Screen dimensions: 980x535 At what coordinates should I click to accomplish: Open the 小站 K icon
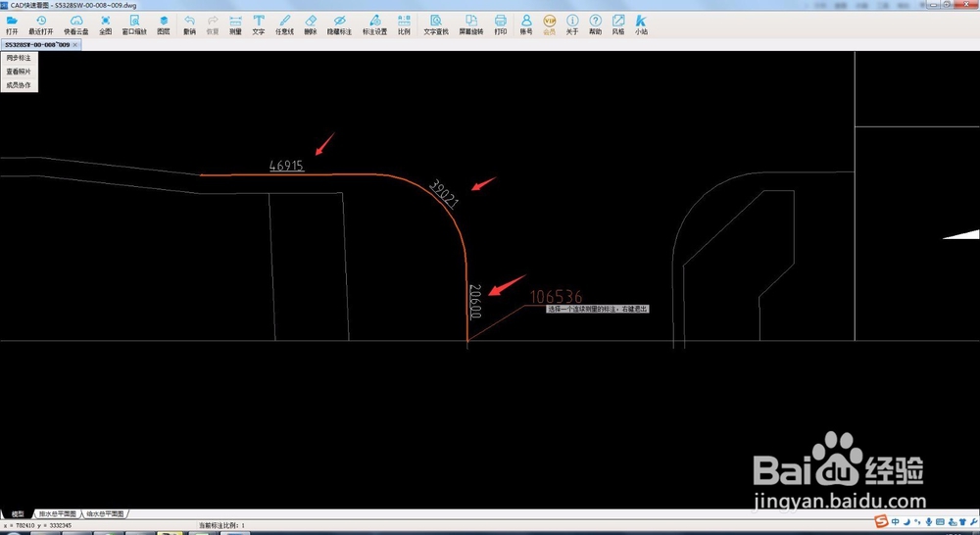pos(641,25)
